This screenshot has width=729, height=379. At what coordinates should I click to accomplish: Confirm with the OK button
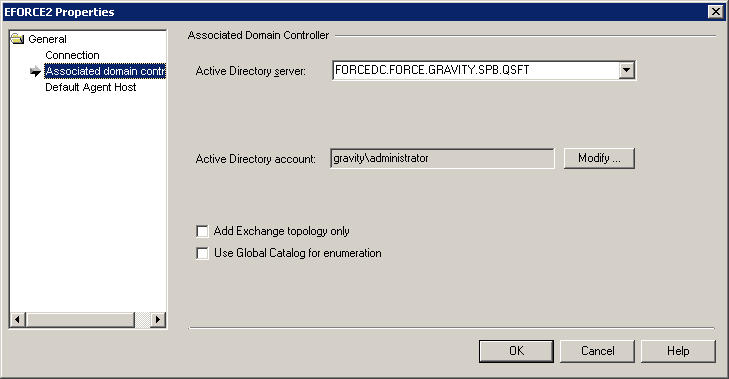516,351
